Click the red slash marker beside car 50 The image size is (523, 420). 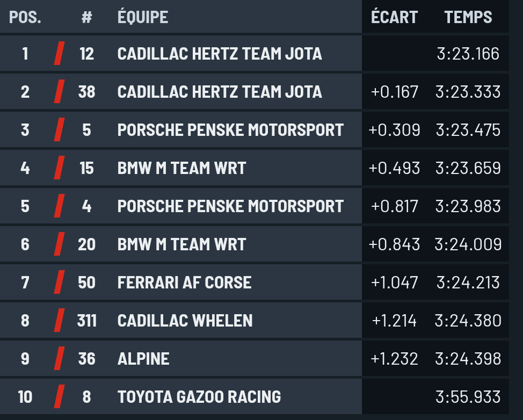[x=60, y=282]
